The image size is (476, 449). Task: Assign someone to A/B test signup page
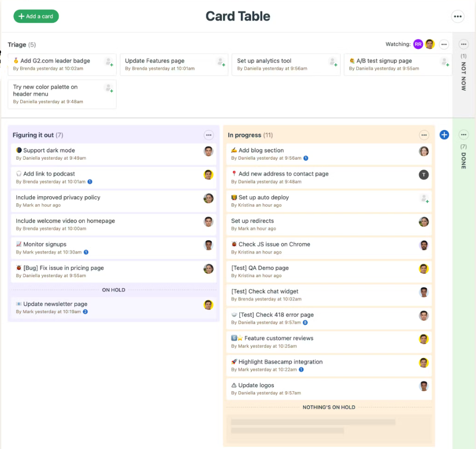click(445, 62)
